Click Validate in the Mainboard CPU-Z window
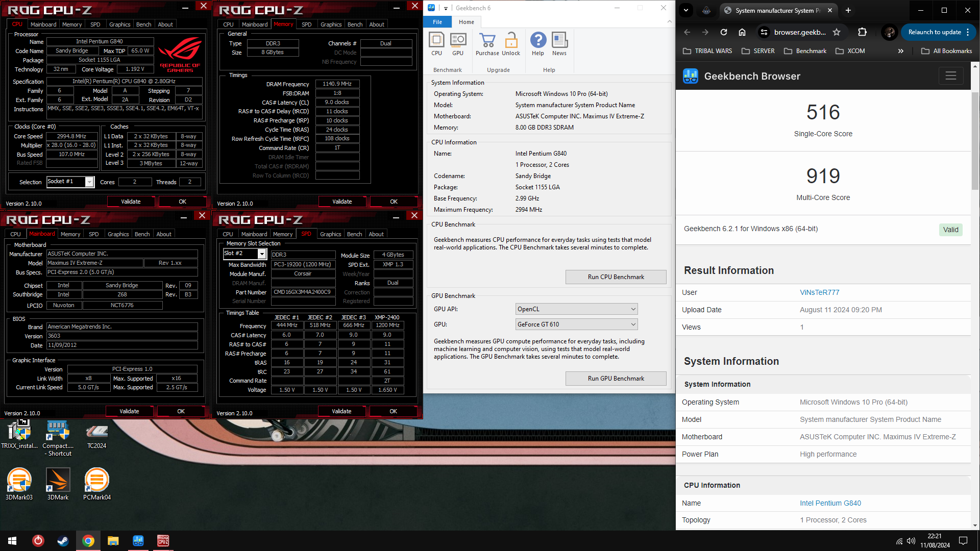This screenshot has height=551, width=980. (129, 411)
